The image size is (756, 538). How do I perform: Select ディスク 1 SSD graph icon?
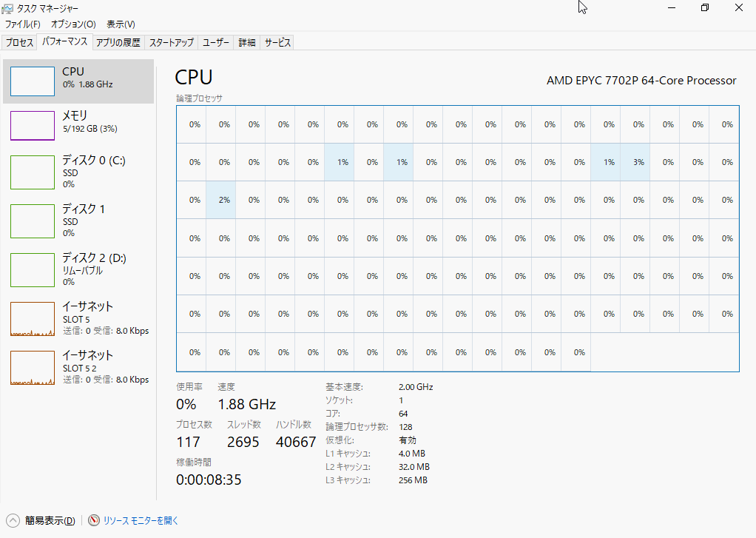click(32, 221)
